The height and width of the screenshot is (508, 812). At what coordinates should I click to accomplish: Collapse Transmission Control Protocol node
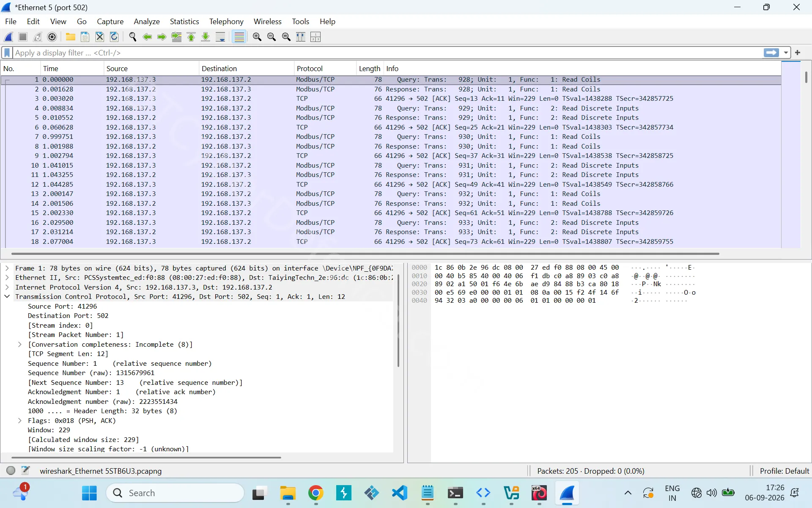[x=7, y=297]
